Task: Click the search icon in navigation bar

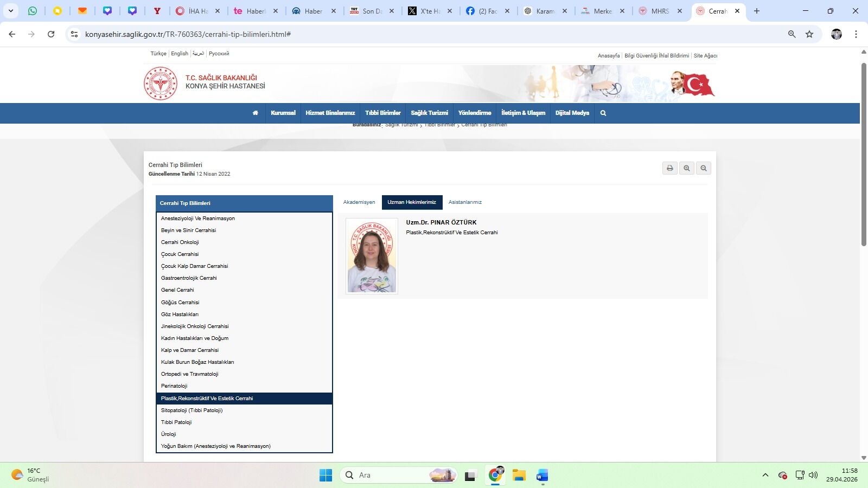Action: tap(603, 113)
